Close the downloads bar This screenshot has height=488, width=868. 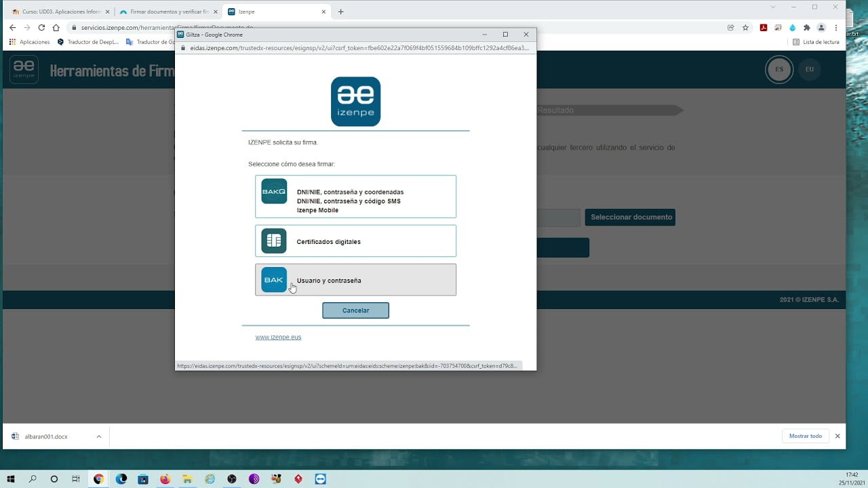837,436
